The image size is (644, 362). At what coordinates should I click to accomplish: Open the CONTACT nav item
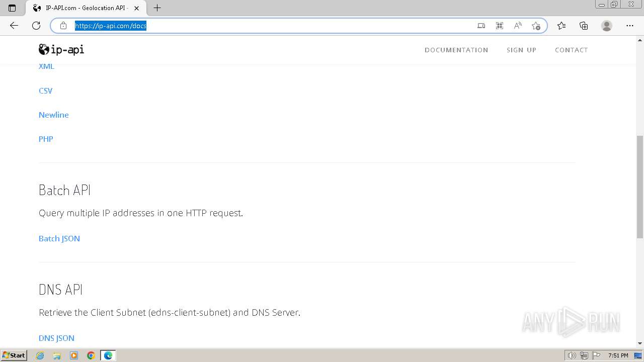571,50
